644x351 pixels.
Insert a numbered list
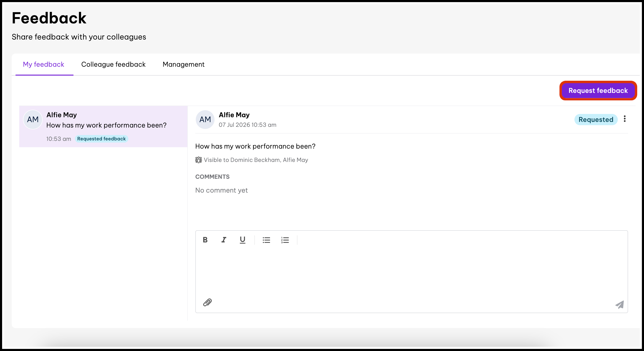[x=285, y=240]
